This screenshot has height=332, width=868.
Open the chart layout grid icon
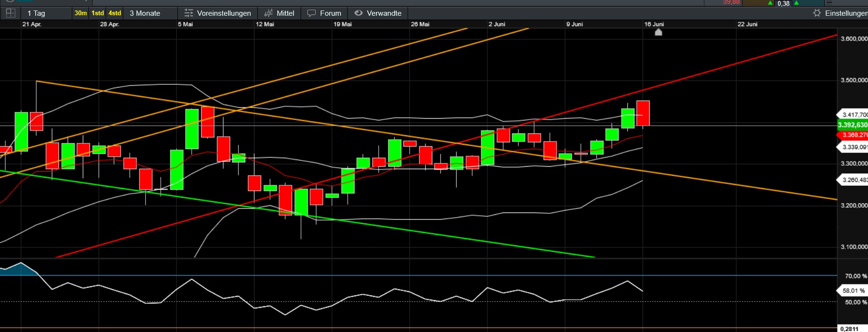click(x=10, y=13)
